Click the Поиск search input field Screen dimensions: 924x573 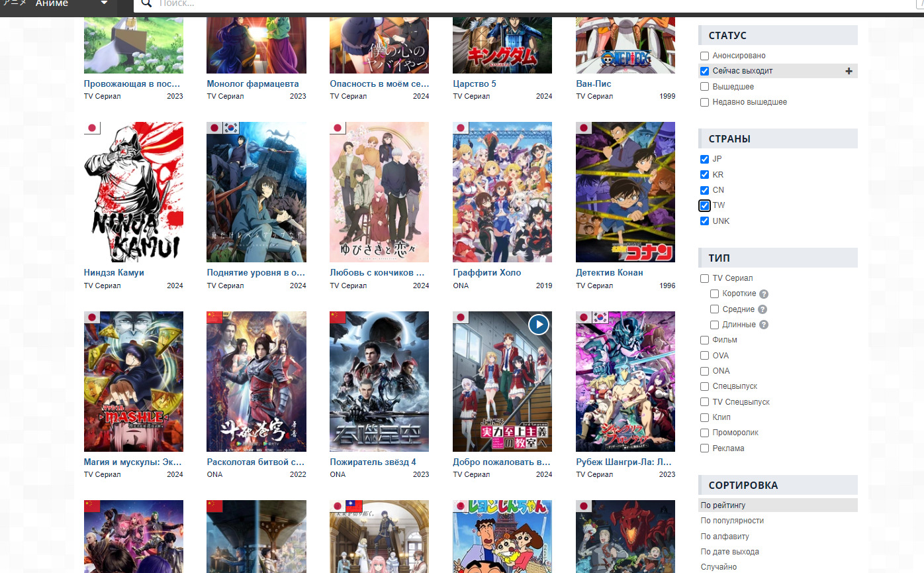pos(463,4)
